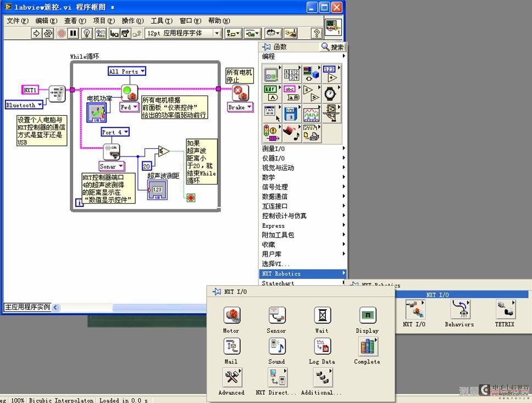
Task: Select the Mail icon in NXT I/O
Action: 232,346
